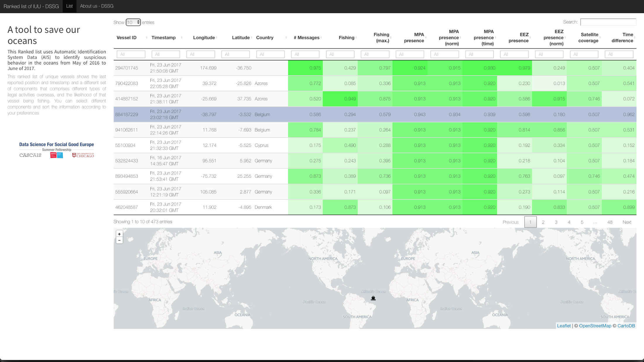The image size is (644, 362).
Task: Click the Timestamp filter box
Action: (166, 54)
